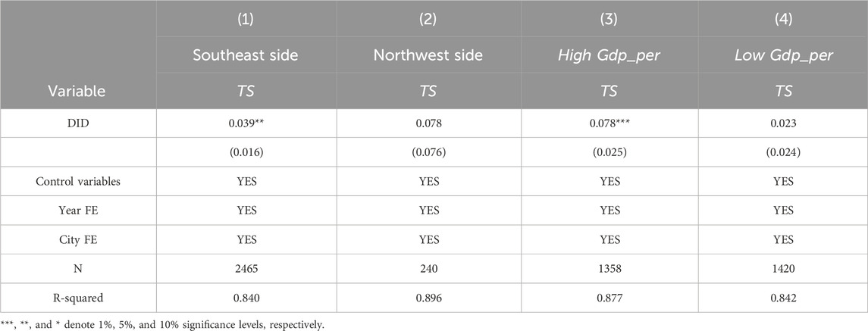Click the High Gdp_per header

pyautogui.click(x=609, y=55)
